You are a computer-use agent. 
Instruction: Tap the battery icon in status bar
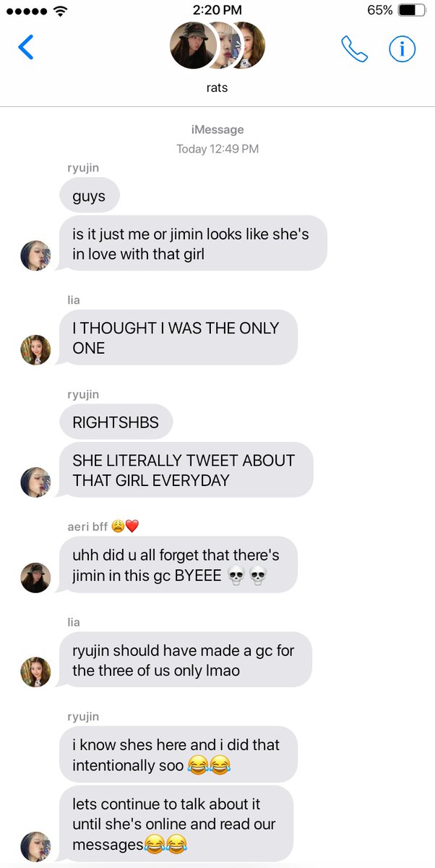(x=412, y=10)
